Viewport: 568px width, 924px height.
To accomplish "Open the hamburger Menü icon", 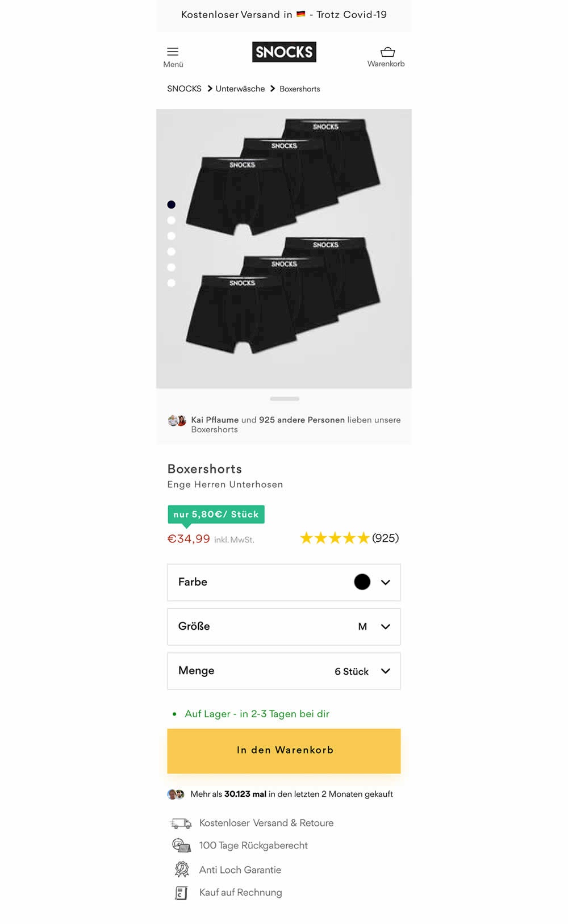I will pos(173,52).
